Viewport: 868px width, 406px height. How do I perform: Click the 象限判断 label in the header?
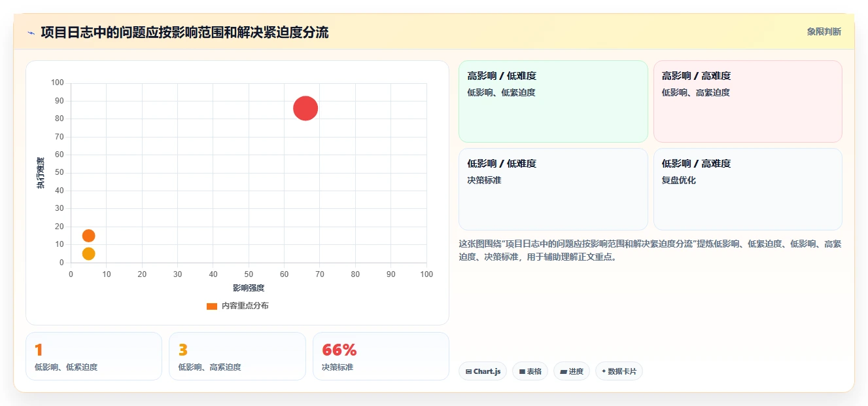point(824,31)
